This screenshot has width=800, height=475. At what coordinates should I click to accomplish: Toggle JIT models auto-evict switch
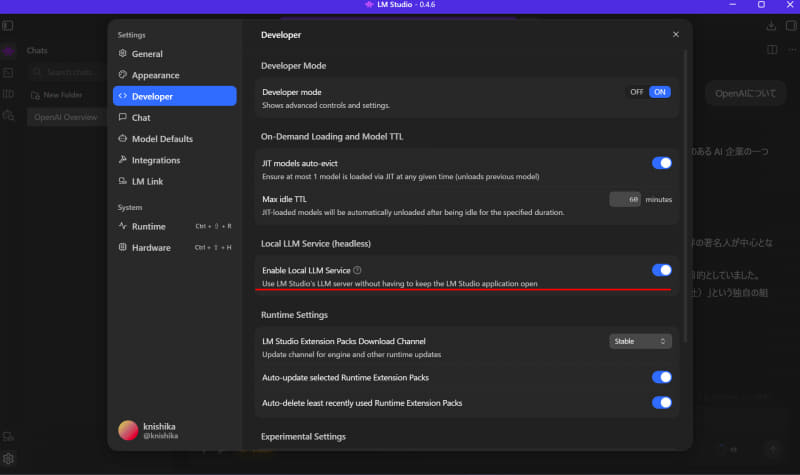pyautogui.click(x=662, y=163)
